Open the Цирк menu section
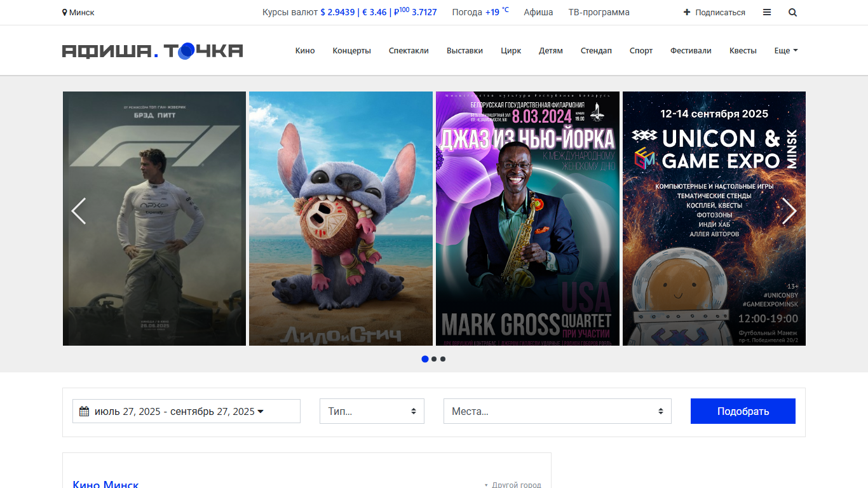This screenshot has width=868, height=488. coord(511,51)
